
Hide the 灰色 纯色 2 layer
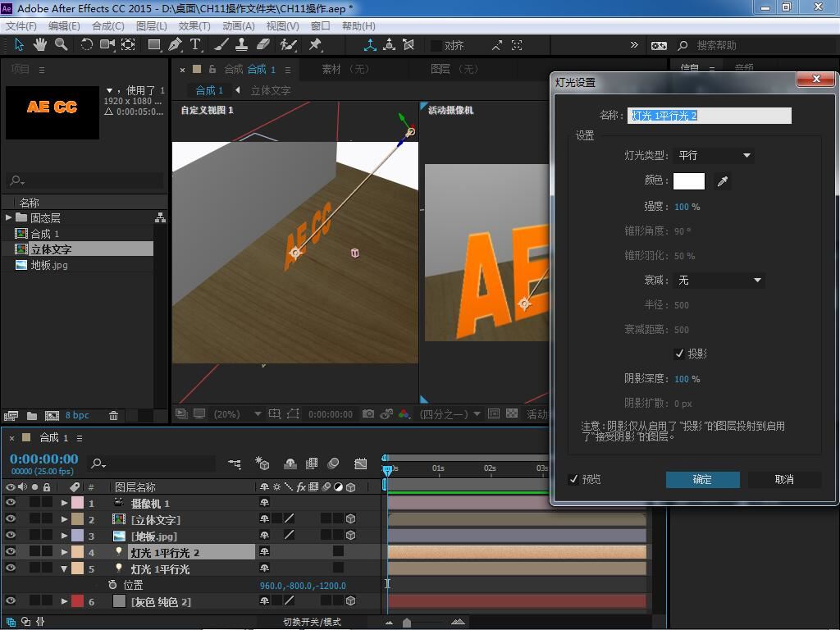(x=10, y=601)
